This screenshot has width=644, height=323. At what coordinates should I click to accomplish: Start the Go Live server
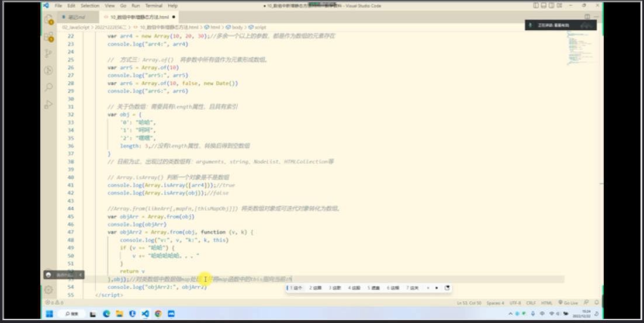tap(568, 303)
